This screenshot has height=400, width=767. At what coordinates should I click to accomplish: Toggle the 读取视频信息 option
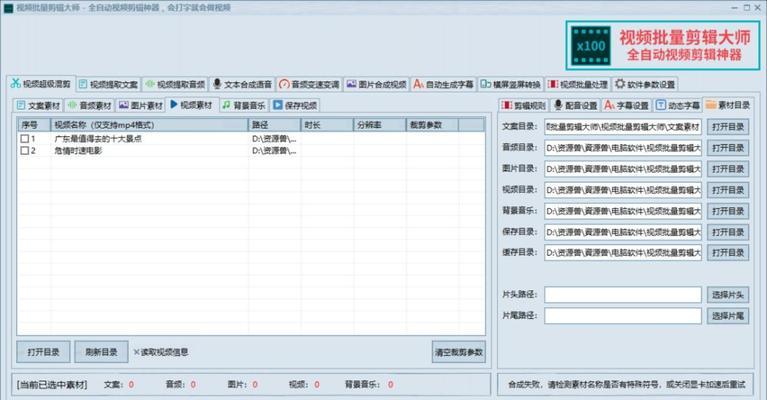[161, 352]
